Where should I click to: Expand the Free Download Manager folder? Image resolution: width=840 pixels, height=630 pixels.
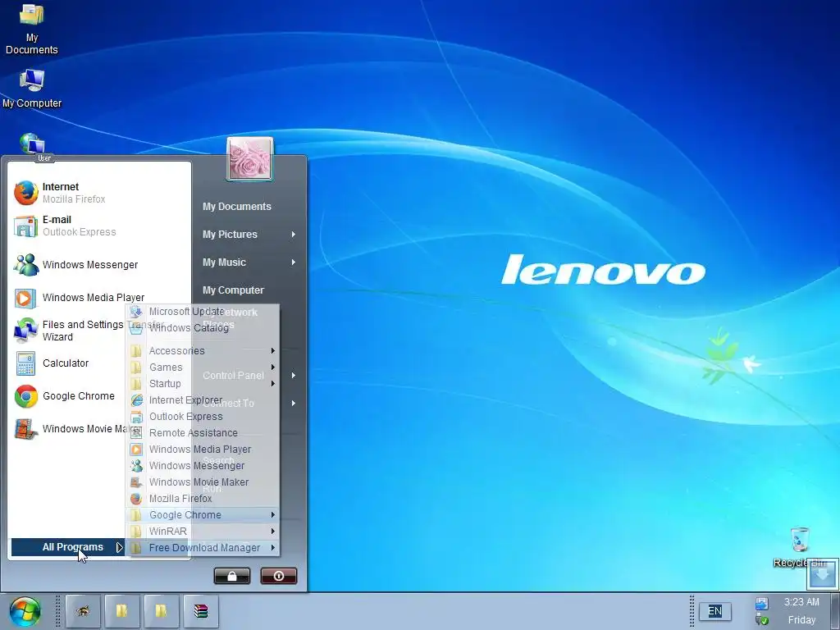point(203,547)
